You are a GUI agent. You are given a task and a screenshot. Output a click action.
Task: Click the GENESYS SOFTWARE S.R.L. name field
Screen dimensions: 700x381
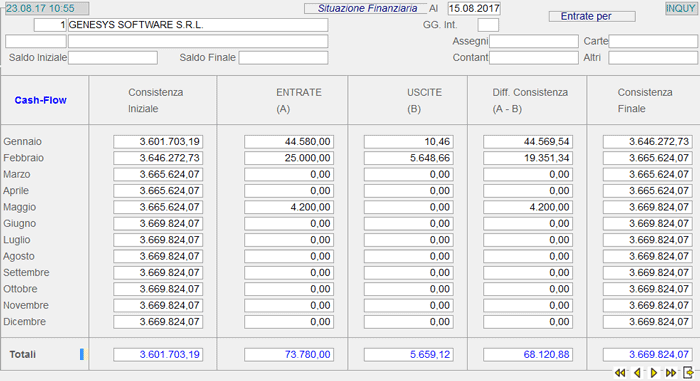(198, 25)
